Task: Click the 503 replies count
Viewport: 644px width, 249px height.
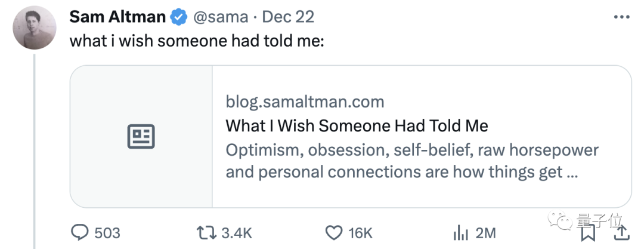Action: pos(107,232)
